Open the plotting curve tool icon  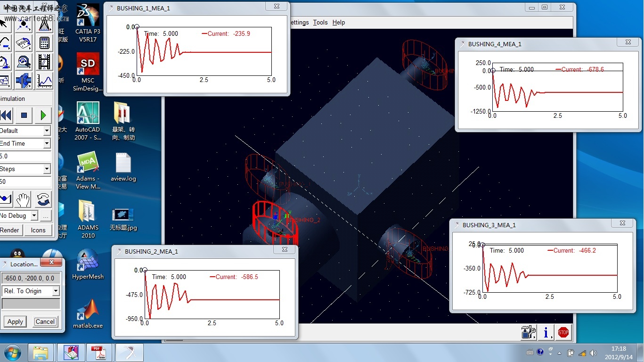[x=44, y=81]
